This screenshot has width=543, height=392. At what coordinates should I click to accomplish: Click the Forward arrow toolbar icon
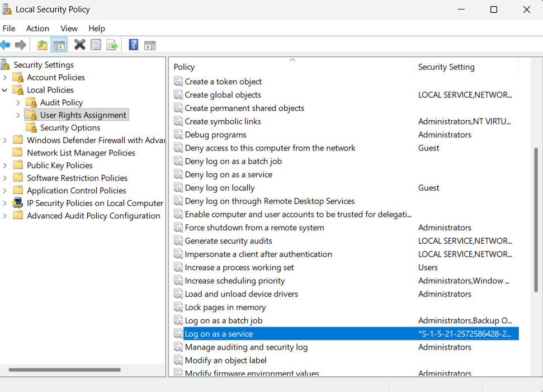point(21,45)
